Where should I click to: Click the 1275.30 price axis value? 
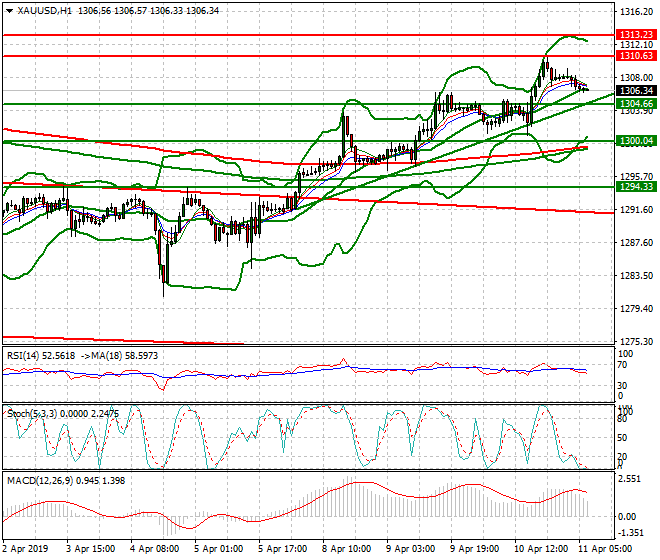pos(636,341)
